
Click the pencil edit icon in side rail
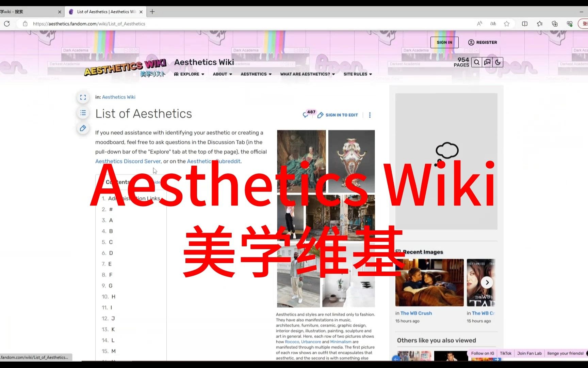click(x=83, y=128)
